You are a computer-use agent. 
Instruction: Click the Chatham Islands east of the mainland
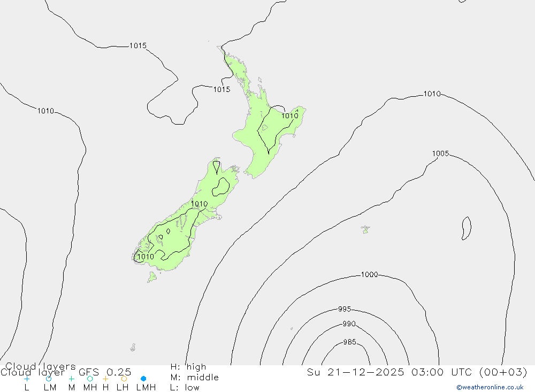(x=365, y=229)
